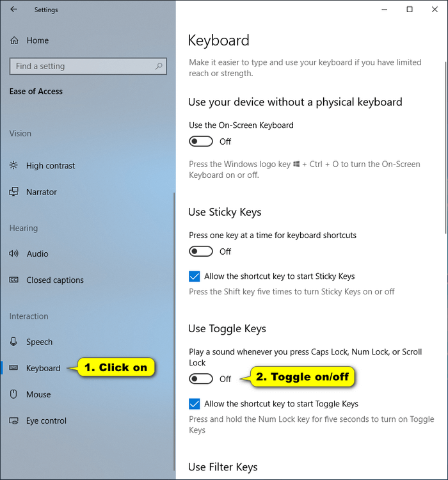Uncheck Allow shortcut key for Toggle Keys
The image size is (448, 480).
click(x=195, y=404)
